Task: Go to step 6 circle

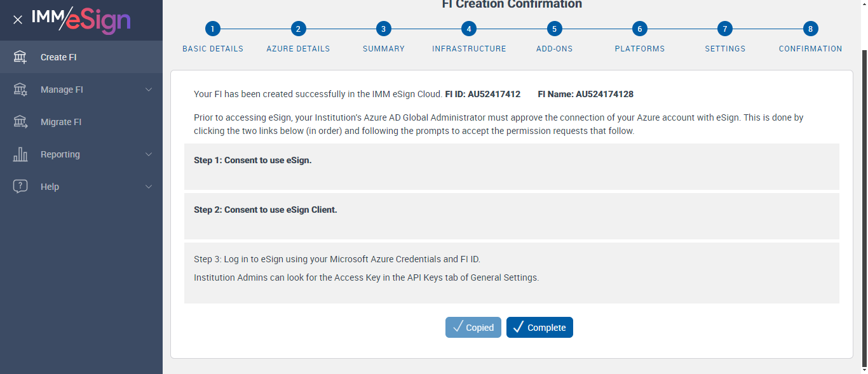Action: pyautogui.click(x=640, y=29)
